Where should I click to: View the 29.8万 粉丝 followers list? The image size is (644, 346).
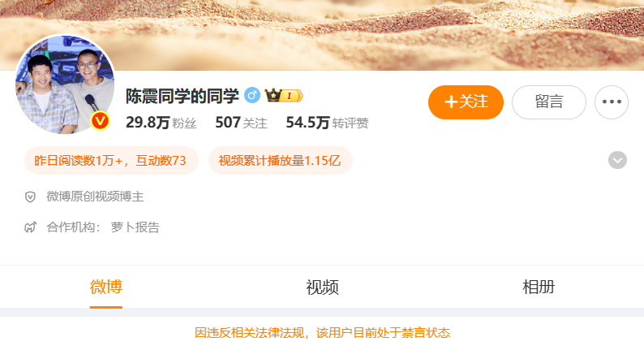coord(161,123)
